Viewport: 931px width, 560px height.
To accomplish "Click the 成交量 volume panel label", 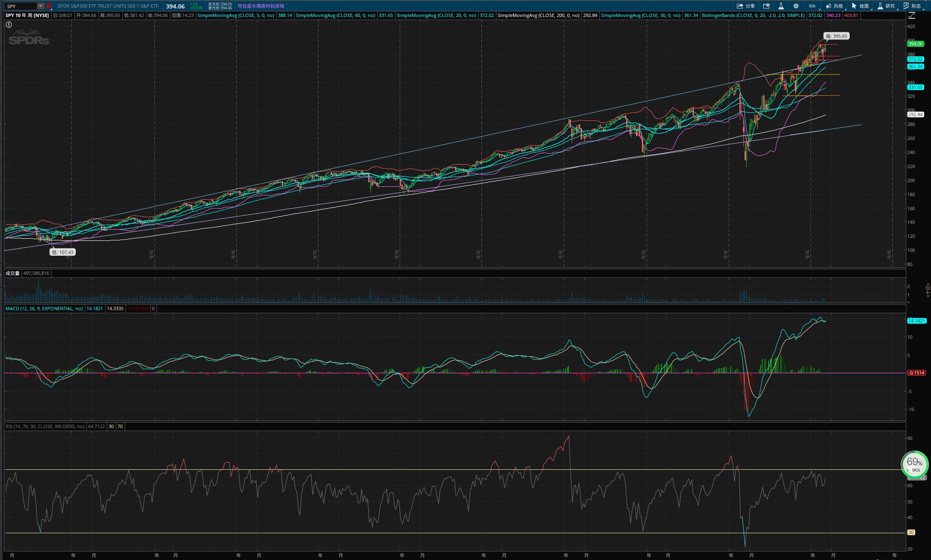I will tap(13, 273).
